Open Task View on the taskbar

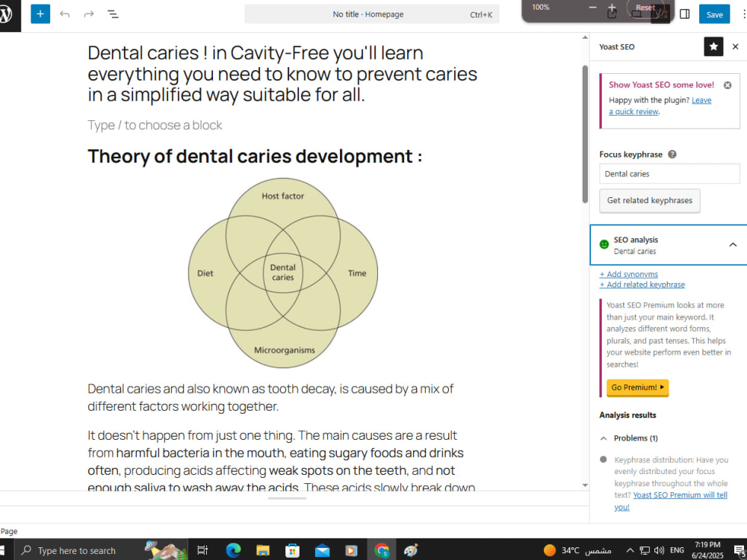[202, 550]
